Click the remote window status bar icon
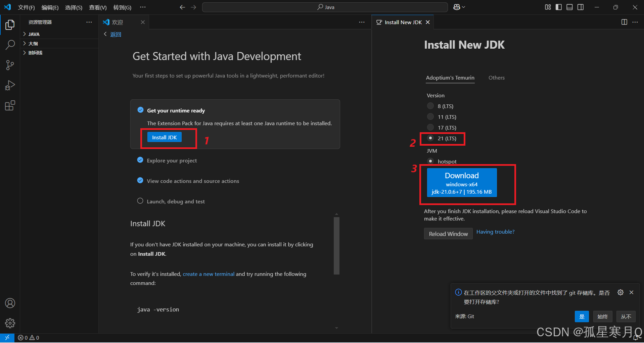This screenshot has height=343, width=644. coord(7,338)
